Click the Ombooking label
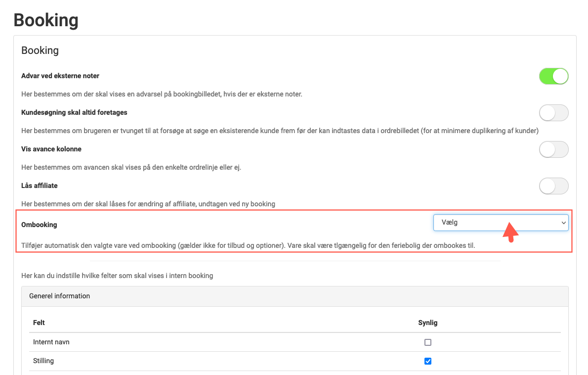The image size is (588, 375). 39,225
